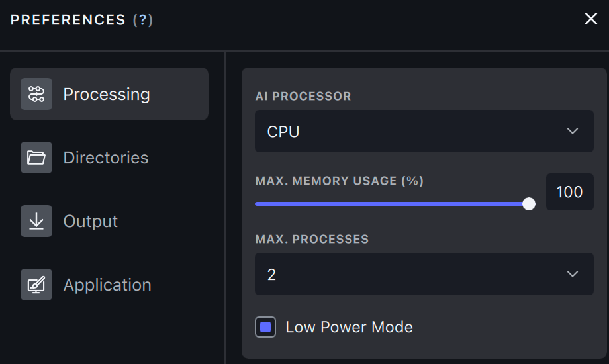Click the chevron on Max. Processes dropdown

click(x=573, y=274)
